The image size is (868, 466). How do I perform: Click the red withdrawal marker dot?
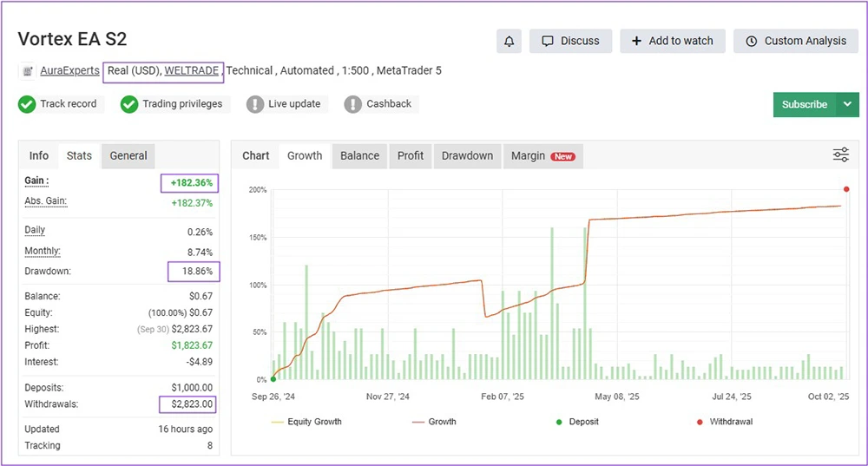click(846, 189)
